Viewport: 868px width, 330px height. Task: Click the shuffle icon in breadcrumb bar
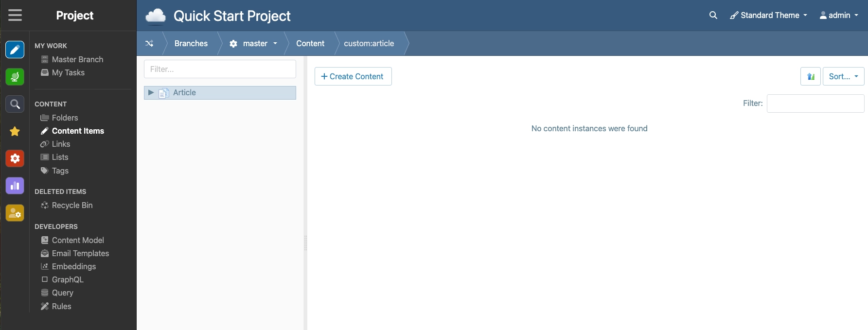point(149,44)
